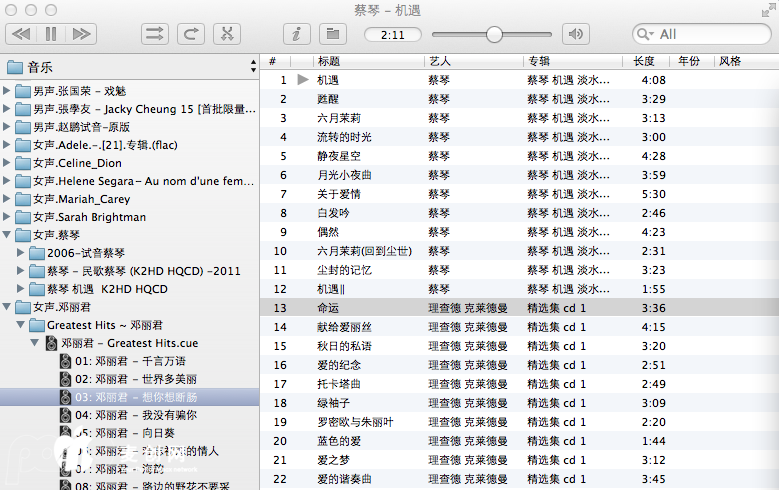Open the track info inspector
779x490 pixels.
(297, 34)
